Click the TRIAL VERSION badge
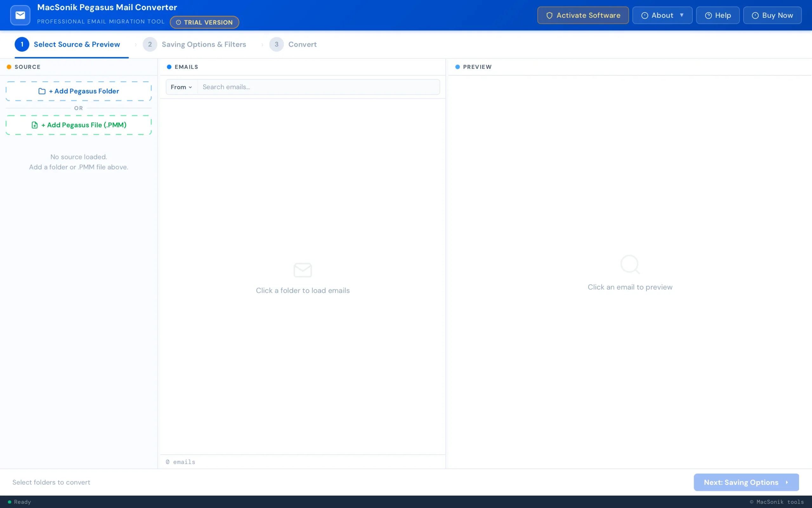Screen dimensions: 812x508 [204, 22]
